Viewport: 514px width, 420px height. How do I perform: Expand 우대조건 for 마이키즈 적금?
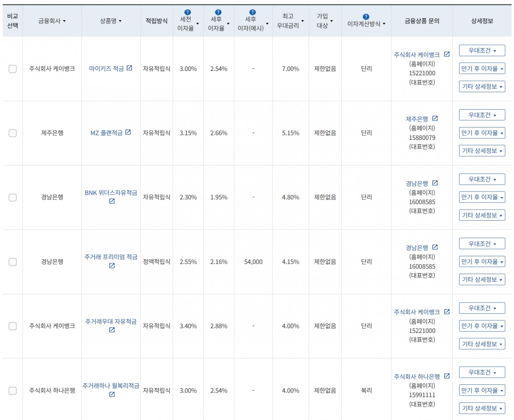(482, 50)
